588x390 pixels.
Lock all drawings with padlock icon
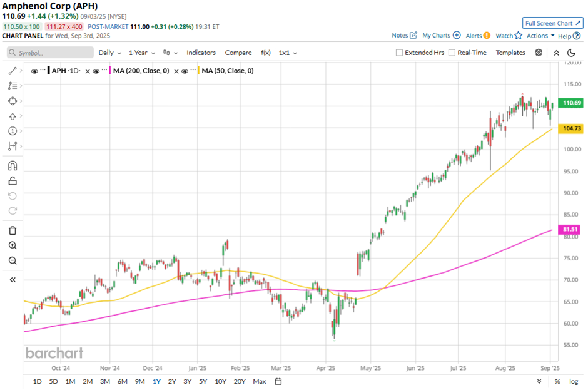pos(13,181)
